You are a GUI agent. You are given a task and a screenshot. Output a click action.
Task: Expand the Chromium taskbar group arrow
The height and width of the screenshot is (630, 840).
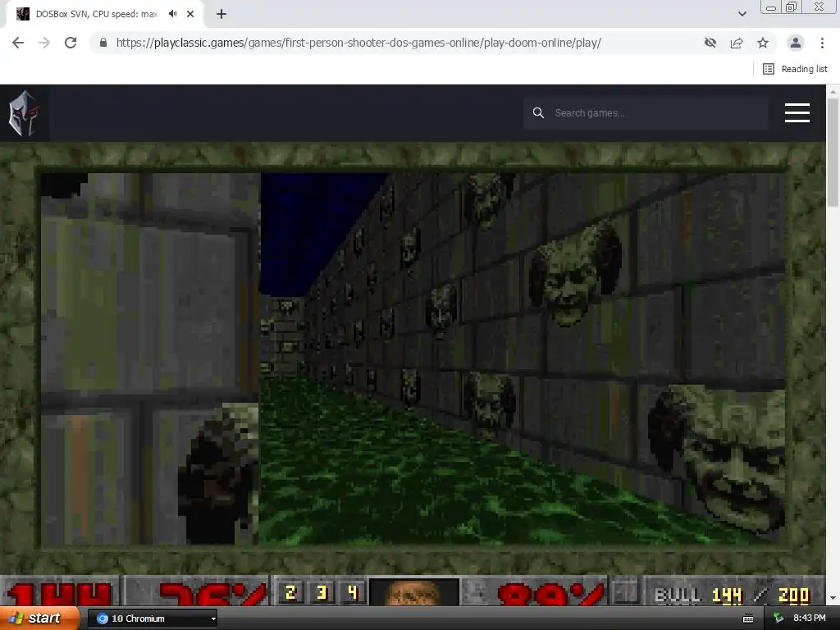(x=213, y=619)
